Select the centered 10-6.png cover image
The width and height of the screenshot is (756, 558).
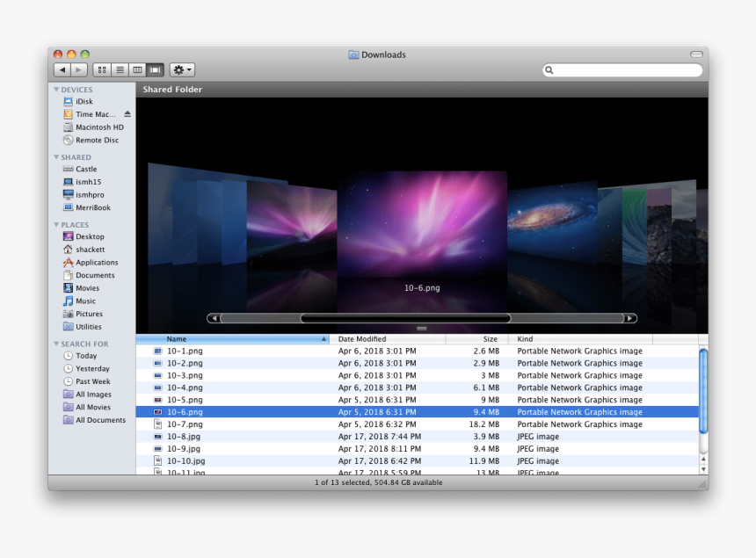click(x=422, y=224)
